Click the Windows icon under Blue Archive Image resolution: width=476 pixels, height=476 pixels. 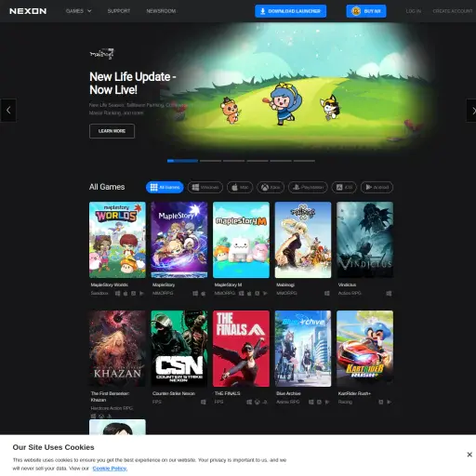[x=311, y=402]
